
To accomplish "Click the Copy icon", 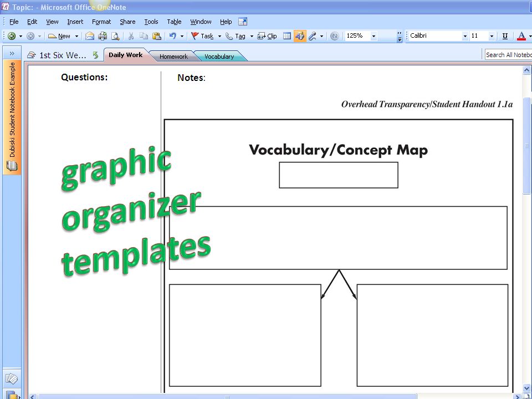I will click(144, 36).
